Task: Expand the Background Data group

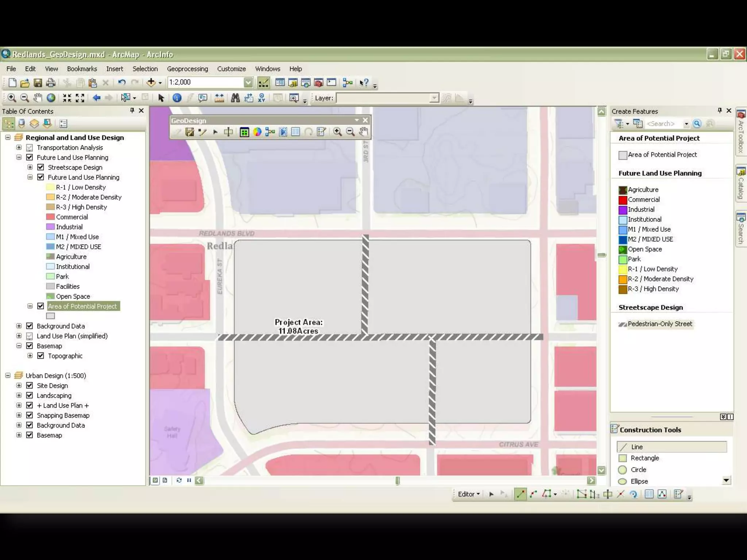Action: pyautogui.click(x=19, y=326)
